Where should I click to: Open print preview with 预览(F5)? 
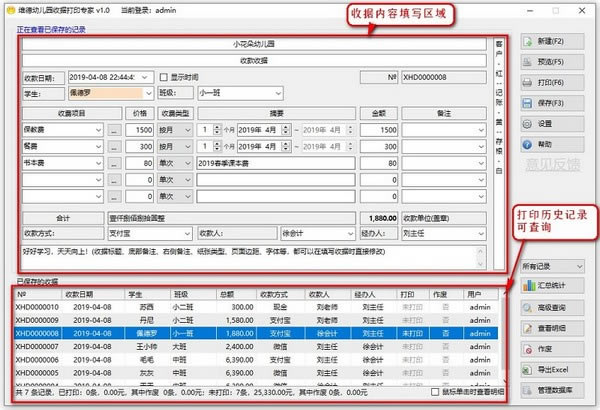[x=552, y=62]
